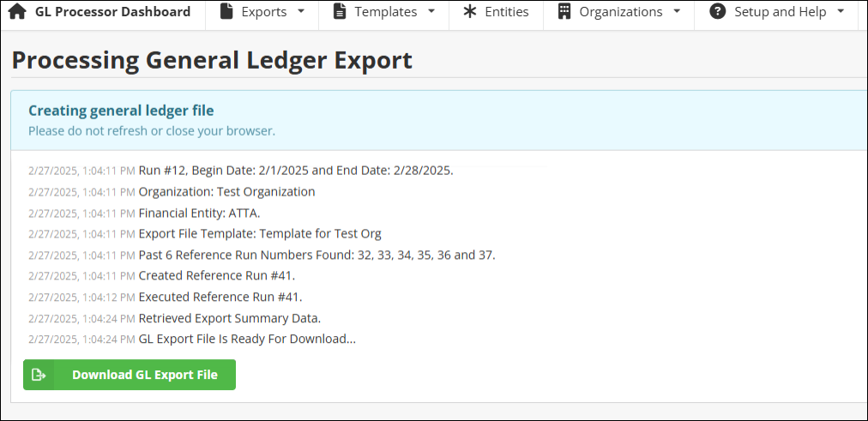
Task: Click the 'GL Export File Is Ready' log line
Action: pos(247,339)
